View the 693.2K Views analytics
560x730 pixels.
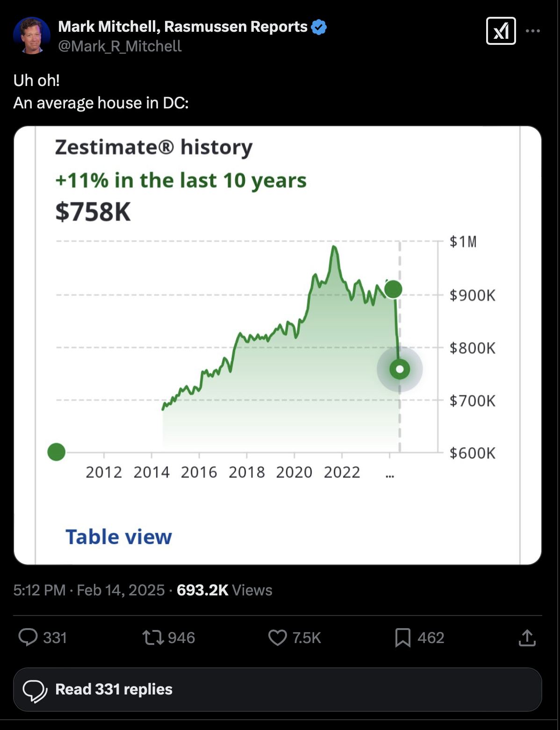pyautogui.click(x=224, y=590)
